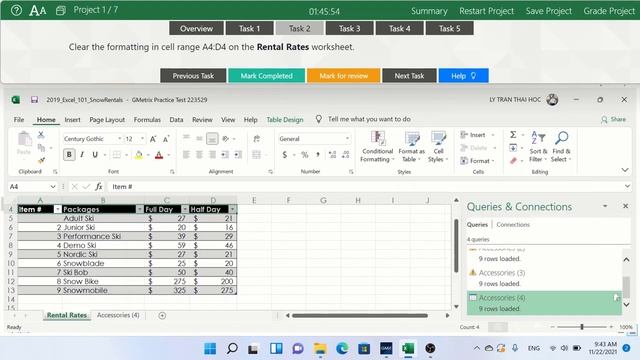This screenshot has height=360, width=640.
Task: Click the Cut scissors icon
Action: tap(41, 135)
